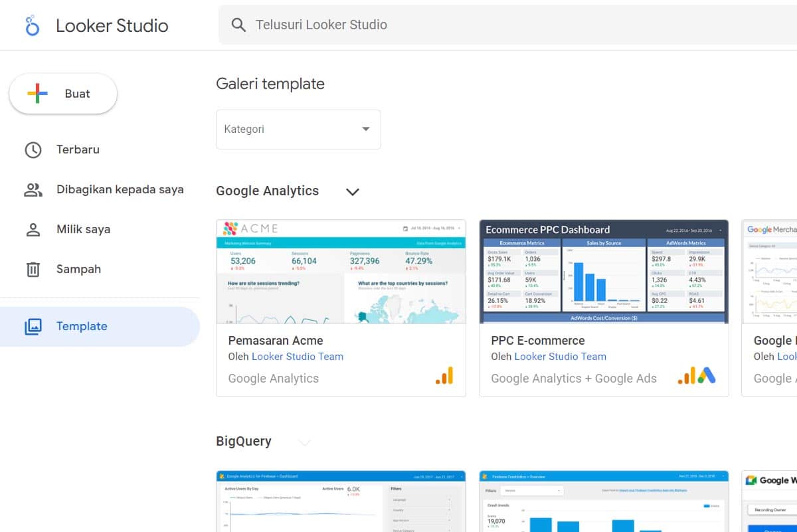Screen dimensions: 797x532
Task: Click the trash bin icon
Action: pos(33,269)
